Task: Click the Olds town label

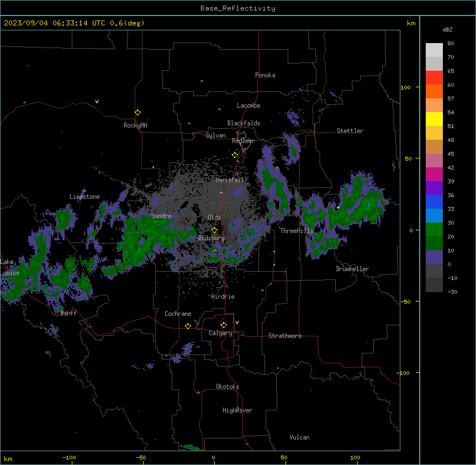Action: (214, 218)
